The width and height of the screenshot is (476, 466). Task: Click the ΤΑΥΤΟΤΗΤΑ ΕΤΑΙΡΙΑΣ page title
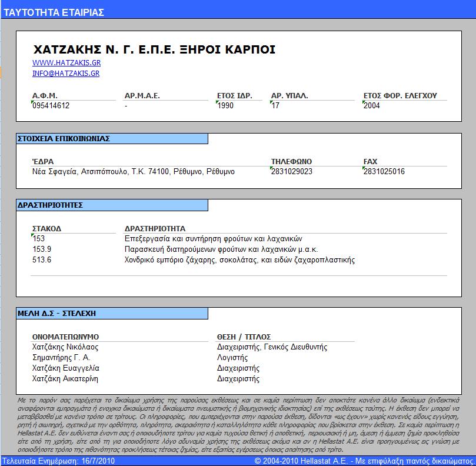(x=54, y=12)
